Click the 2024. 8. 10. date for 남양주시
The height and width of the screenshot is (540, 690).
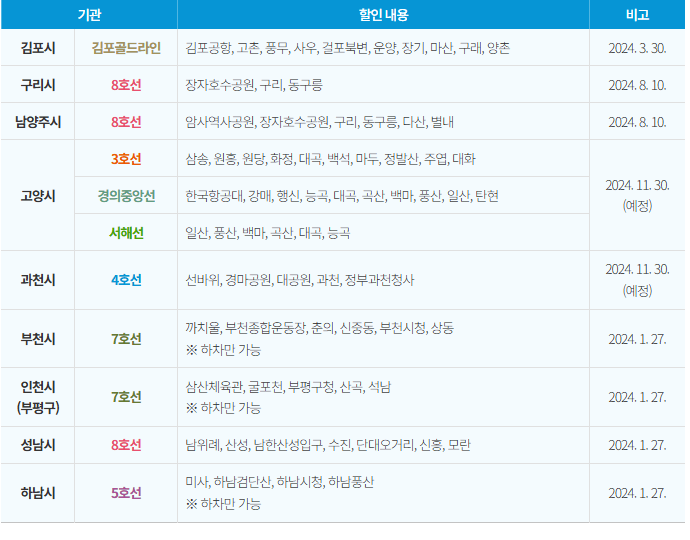[637, 121]
